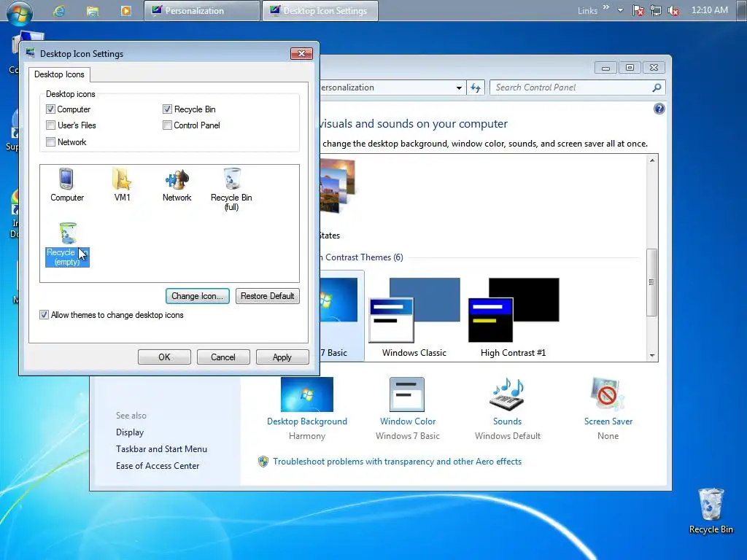747x560 pixels.
Task: Click the theme list scroll down arrow
Action: click(651, 355)
